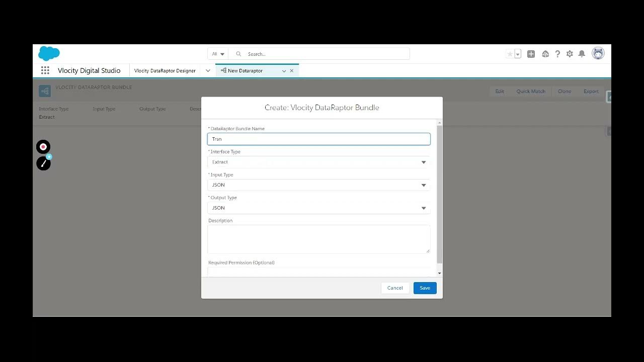Click Cancel in the dialog
This screenshot has width=644, height=362.
point(395,288)
